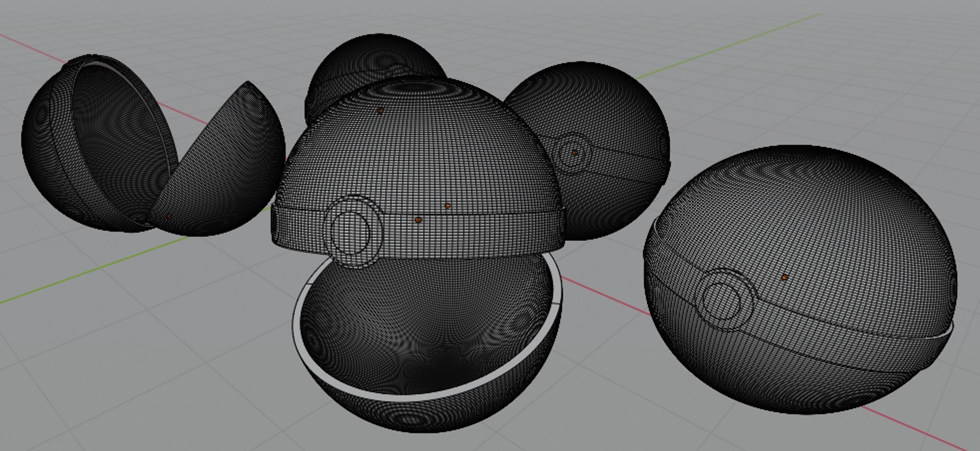Select the plain sphere behind the center hemisphere
Screen dimensions: 980x451
(x=375, y=71)
